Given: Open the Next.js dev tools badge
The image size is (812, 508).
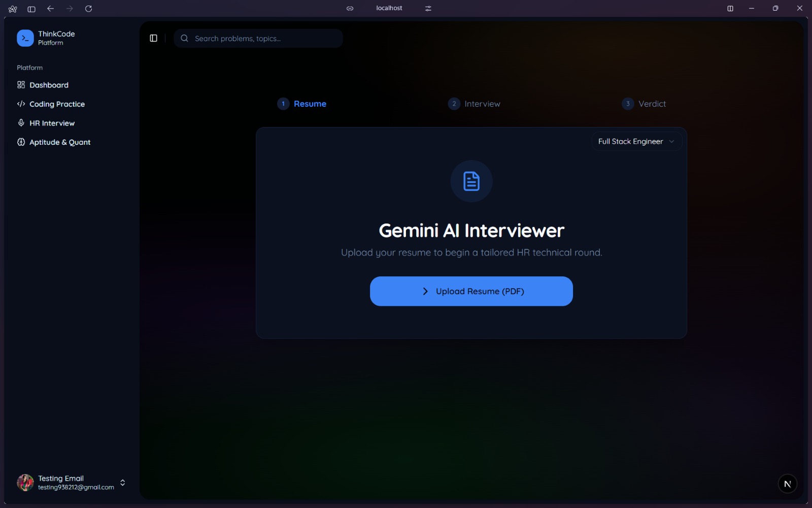Looking at the screenshot, I should click(788, 484).
